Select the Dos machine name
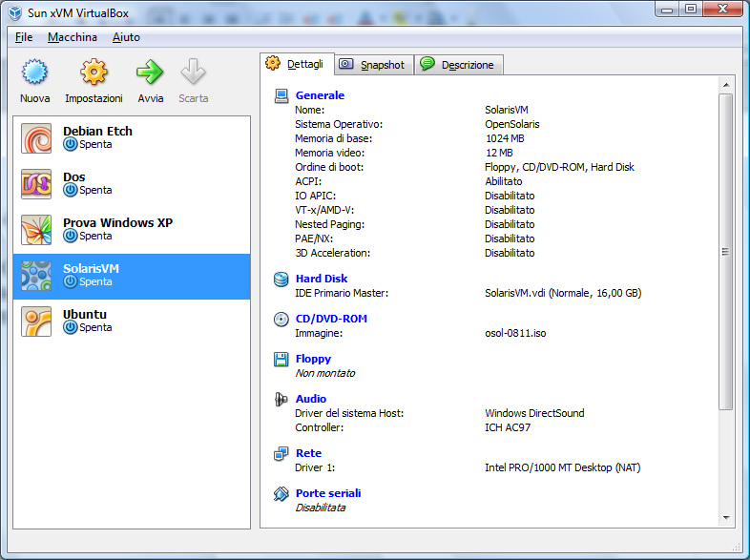This screenshot has height=560, width=750. click(x=74, y=176)
